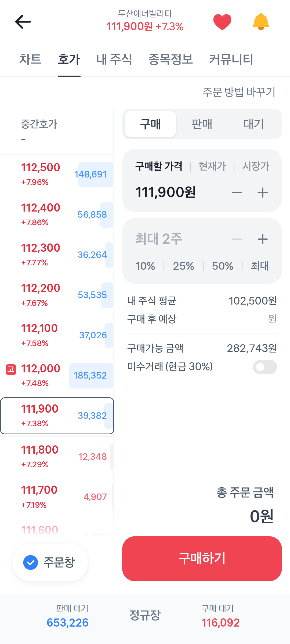This screenshot has width=290, height=644.
Task: Switch to the 차트 tab
Action: (30, 59)
